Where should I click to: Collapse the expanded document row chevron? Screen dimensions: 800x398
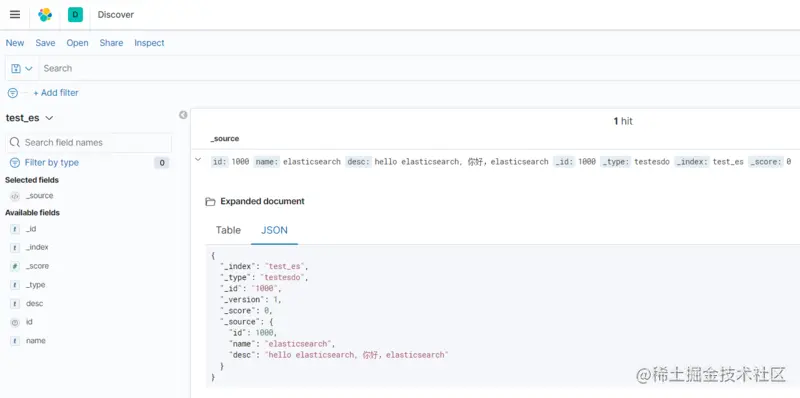[x=198, y=160]
